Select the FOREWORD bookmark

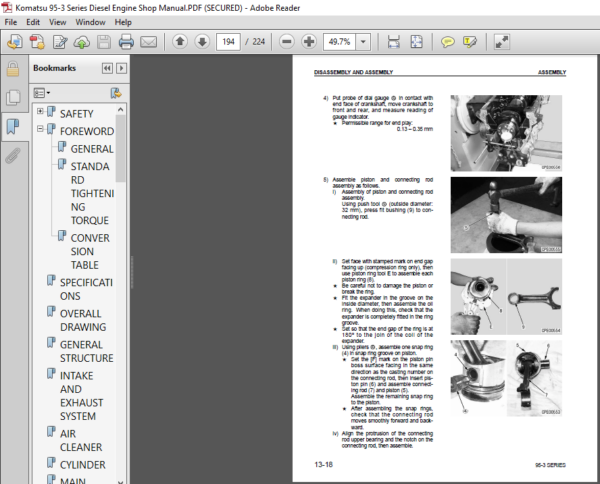coord(87,131)
